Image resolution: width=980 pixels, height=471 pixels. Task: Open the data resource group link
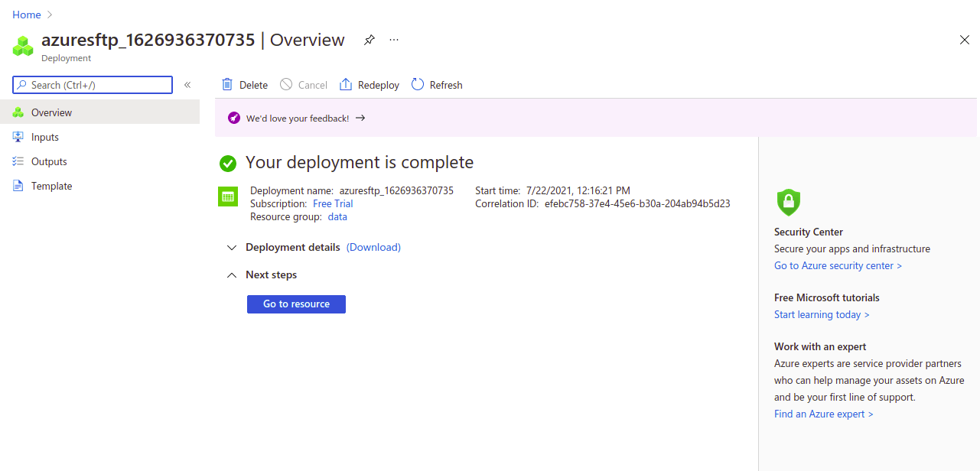(x=337, y=216)
